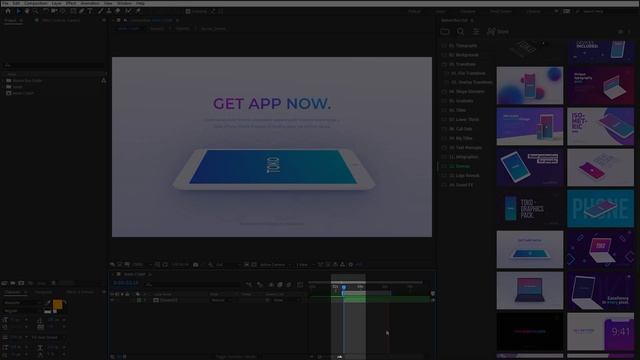Select the first folder in the Project panel
The width and height of the screenshot is (640, 360).
tap(24, 81)
